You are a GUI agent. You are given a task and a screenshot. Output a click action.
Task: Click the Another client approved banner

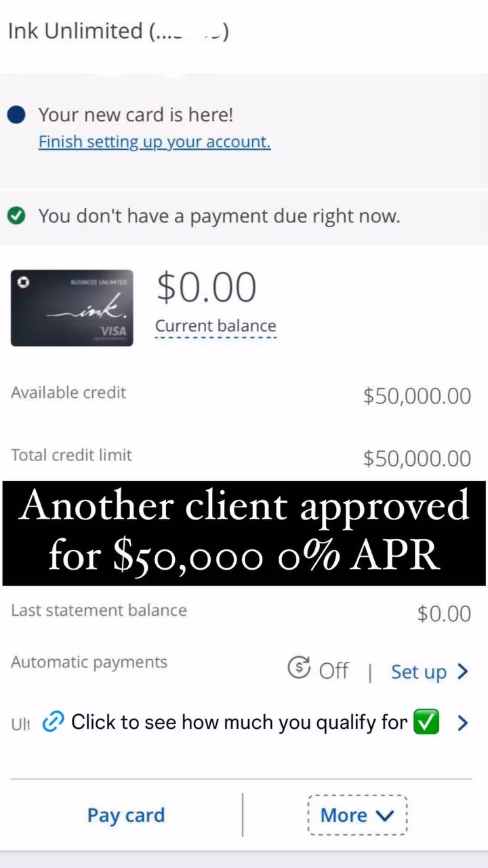[244, 533]
